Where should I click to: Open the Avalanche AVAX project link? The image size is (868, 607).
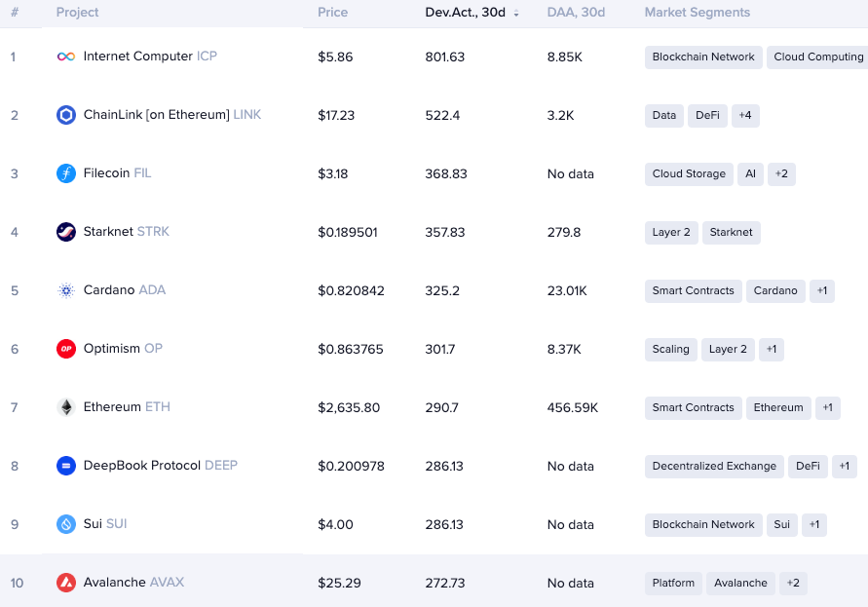(134, 582)
